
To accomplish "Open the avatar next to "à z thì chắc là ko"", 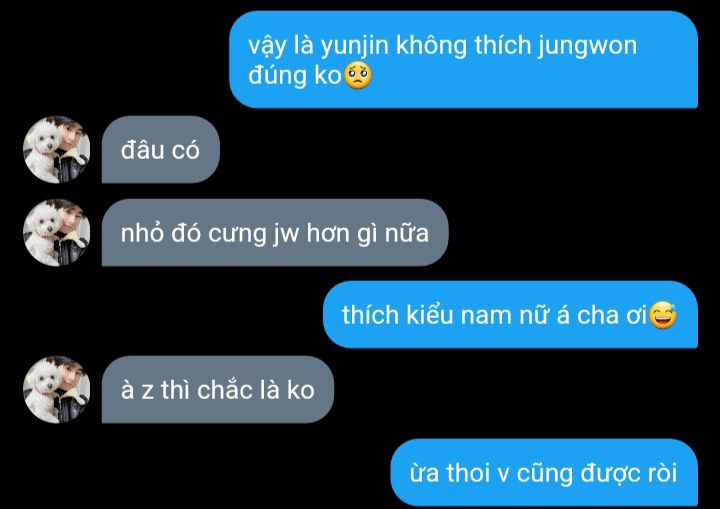I will pyautogui.click(x=56, y=390).
